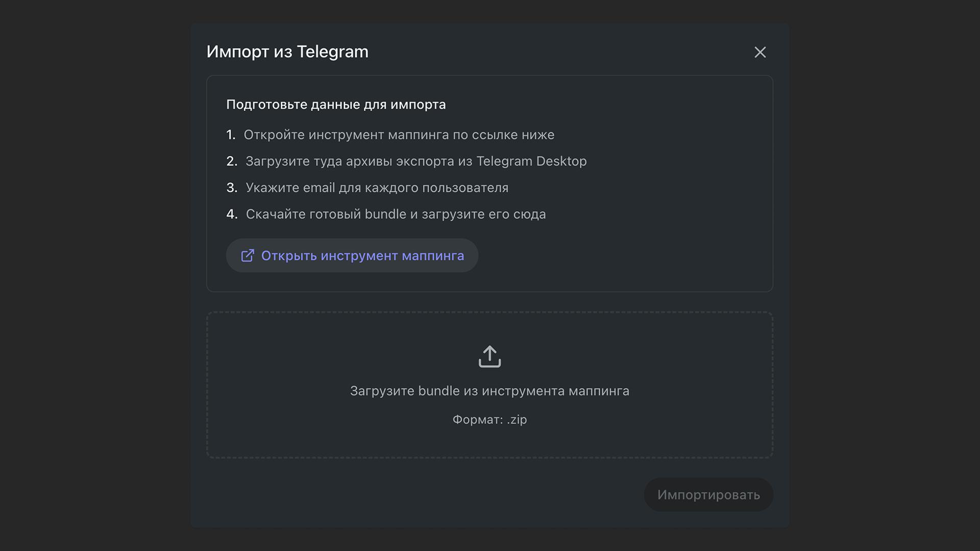This screenshot has height=551, width=980.
Task: Click the bundle upload dropzone to choose a file
Action: tap(489, 384)
